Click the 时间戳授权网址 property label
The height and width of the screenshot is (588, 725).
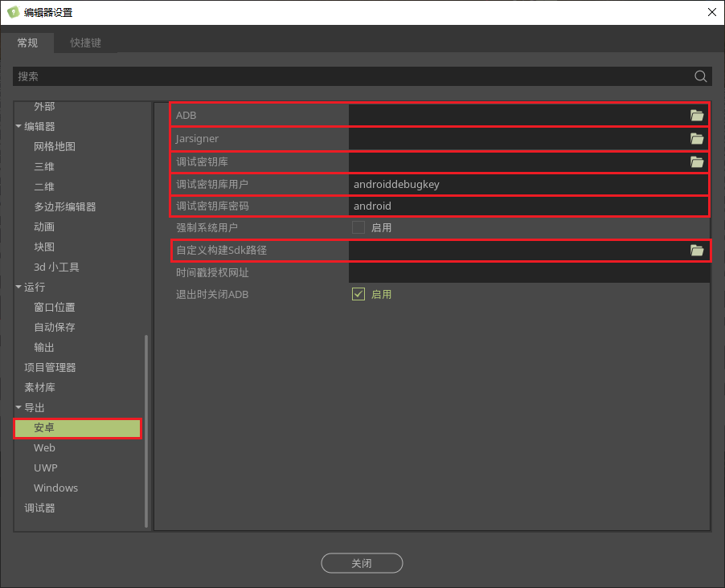(x=212, y=273)
